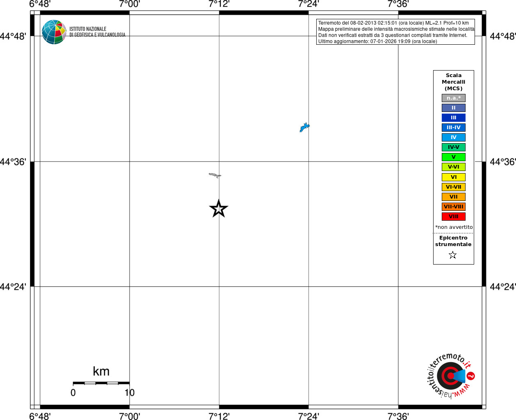Click the 'Scala Mercalli (MCS)' legend title
The image size is (516, 420).
pyautogui.click(x=454, y=82)
